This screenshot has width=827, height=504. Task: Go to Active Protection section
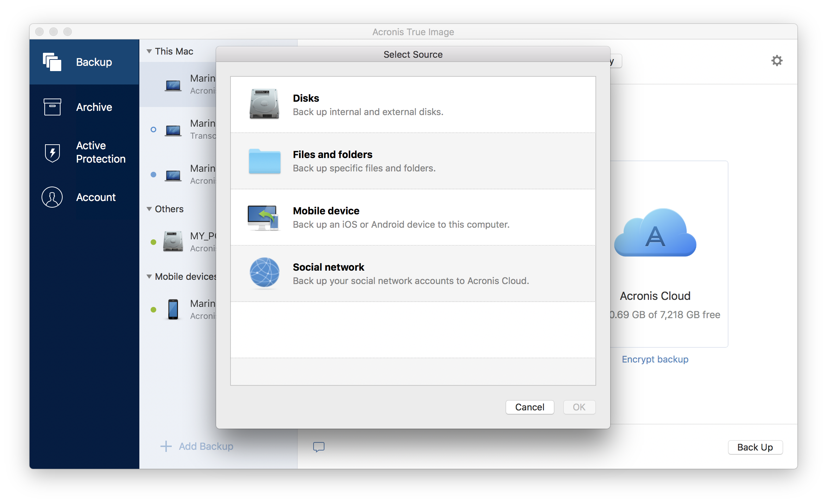(x=84, y=152)
